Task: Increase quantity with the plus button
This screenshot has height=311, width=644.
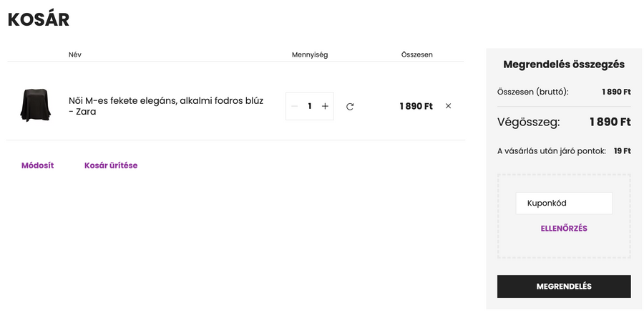Action: pos(325,106)
